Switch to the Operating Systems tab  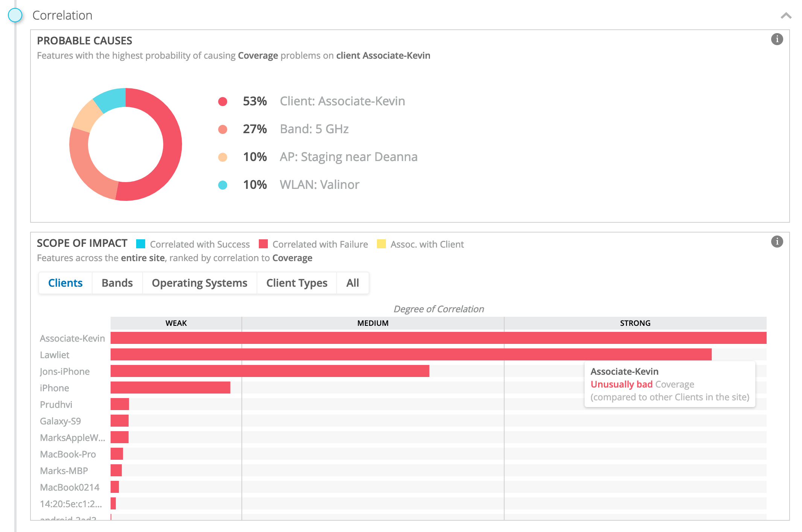click(x=199, y=283)
